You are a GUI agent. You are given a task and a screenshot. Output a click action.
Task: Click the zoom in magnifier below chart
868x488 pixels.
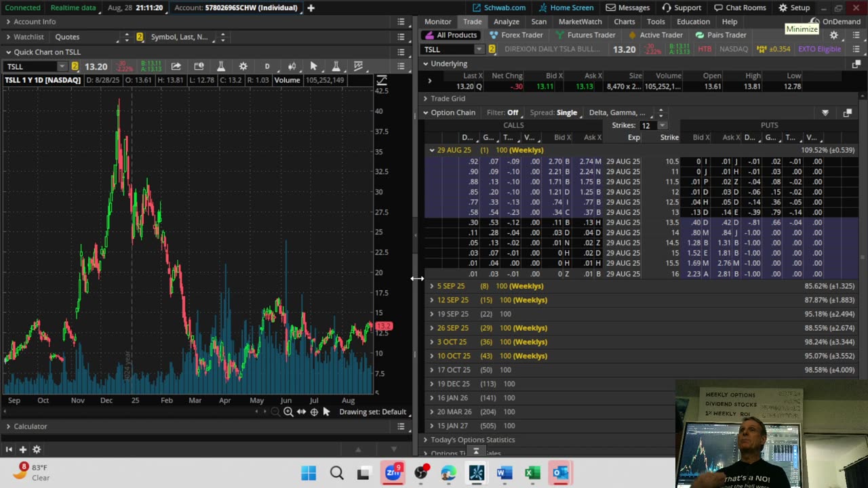coord(288,412)
